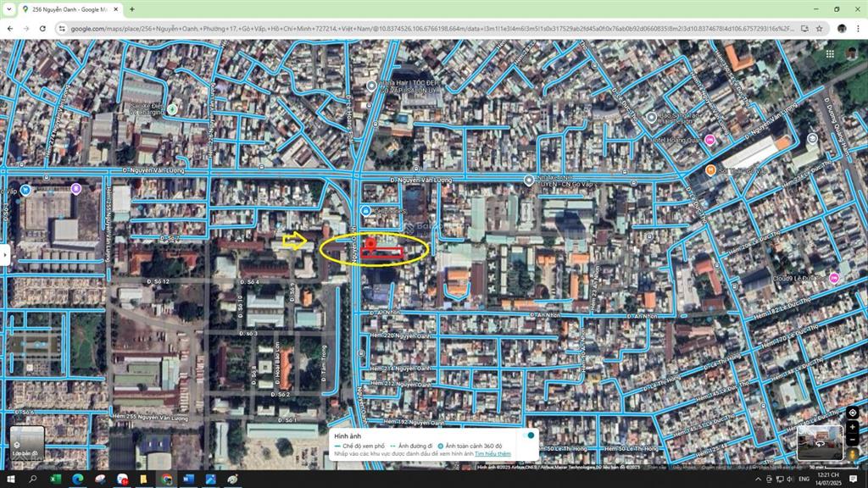Click the green EV charging station marker
This screenshot has height=488, width=868.
pyautogui.click(x=172, y=109)
